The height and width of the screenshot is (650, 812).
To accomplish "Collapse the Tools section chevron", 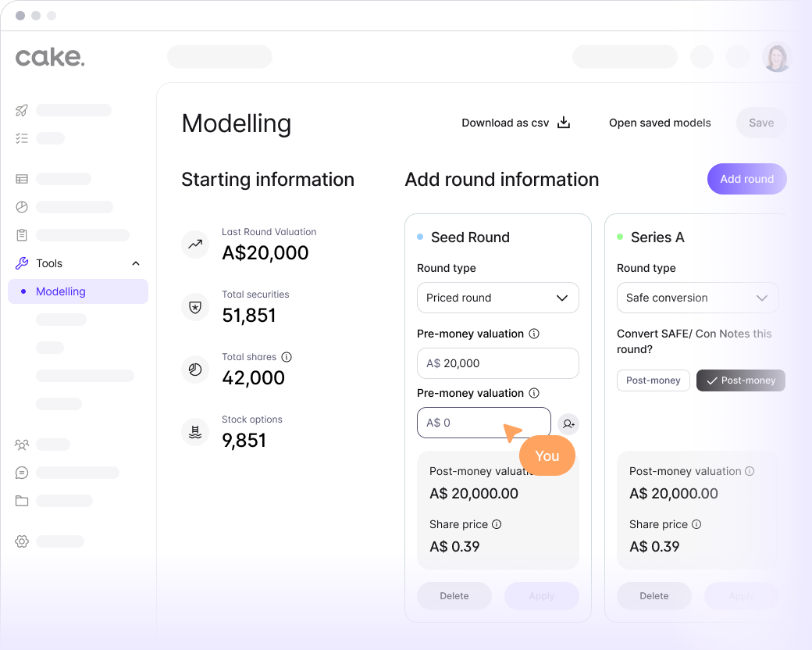I will 135,263.
